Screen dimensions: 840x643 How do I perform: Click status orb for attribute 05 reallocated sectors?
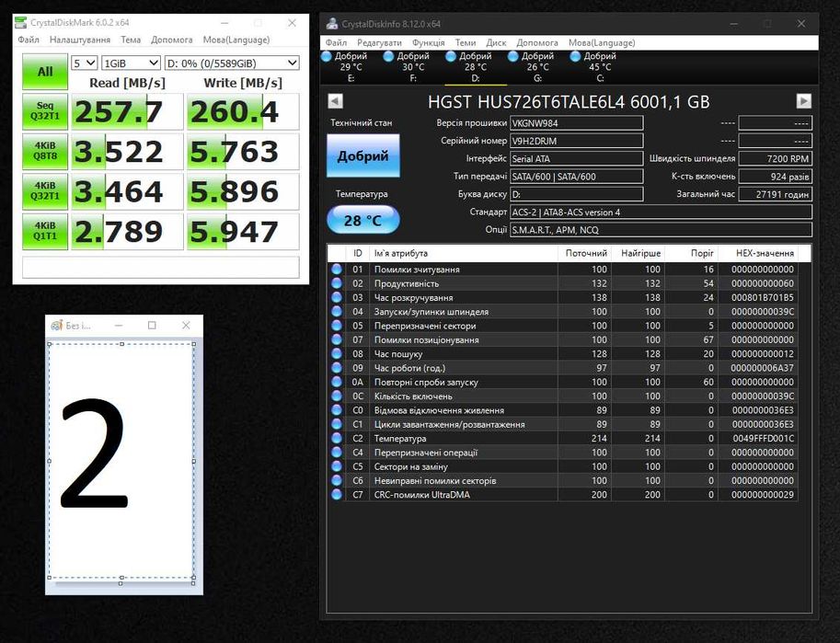[337, 326]
